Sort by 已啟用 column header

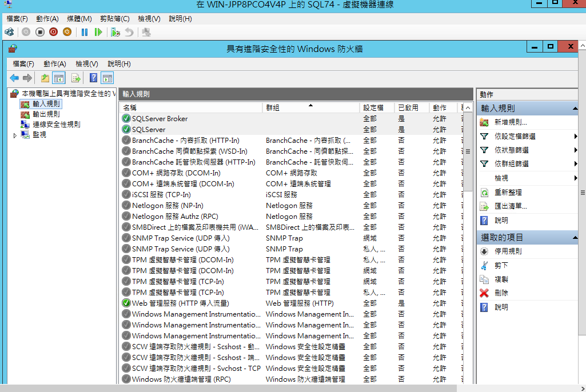click(411, 107)
